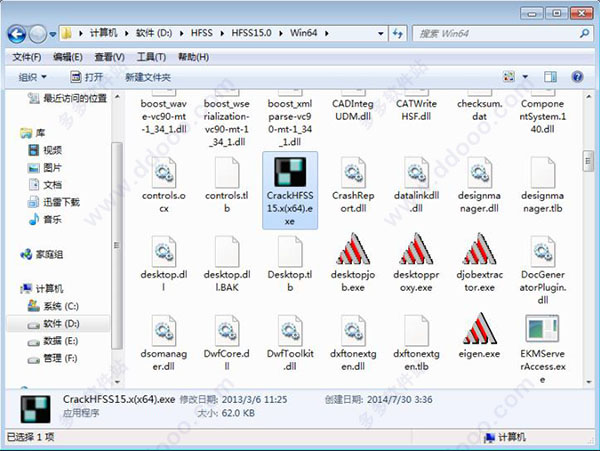Select the desktop.dll.BAK file icon
The image size is (600, 451).
coord(227,251)
